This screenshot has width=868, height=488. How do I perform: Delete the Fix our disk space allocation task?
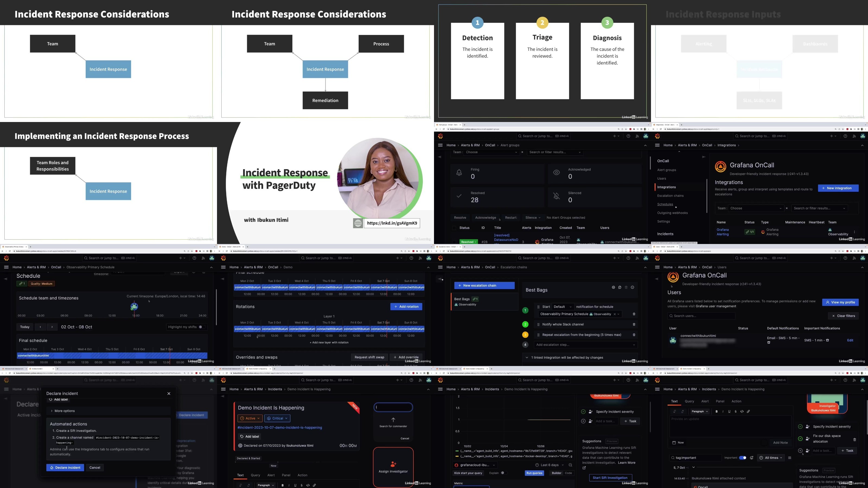pyautogui.click(x=854, y=439)
